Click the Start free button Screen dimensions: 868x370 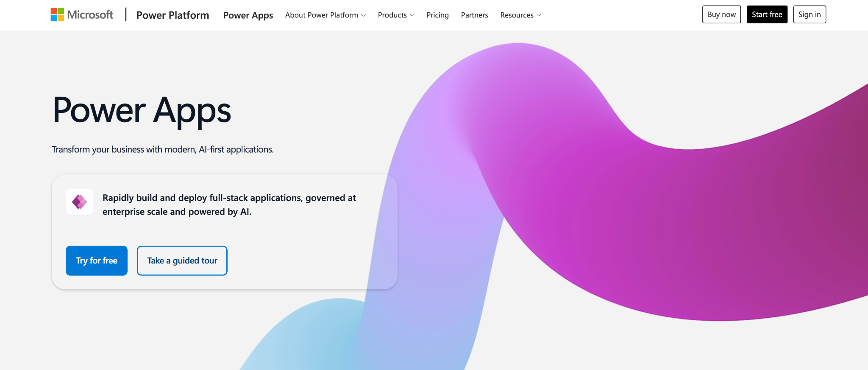point(767,14)
